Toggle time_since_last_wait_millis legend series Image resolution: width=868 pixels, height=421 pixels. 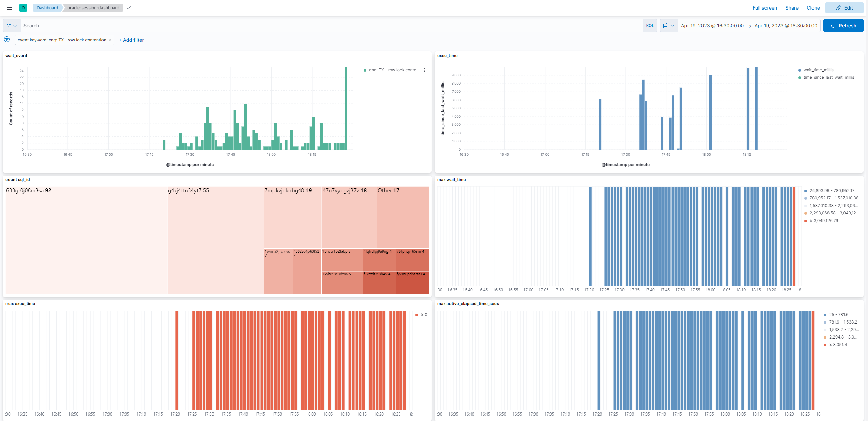click(828, 77)
